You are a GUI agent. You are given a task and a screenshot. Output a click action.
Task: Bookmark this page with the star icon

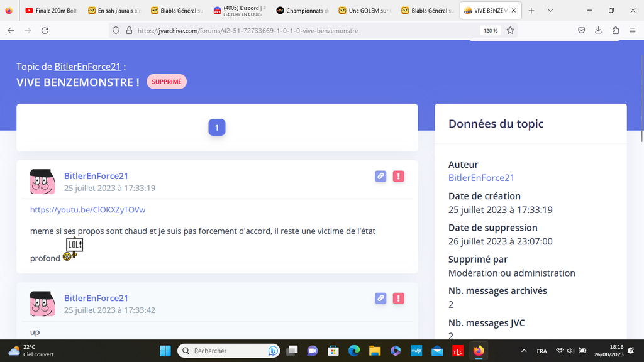pyautogui.click(x=511, y=30)
